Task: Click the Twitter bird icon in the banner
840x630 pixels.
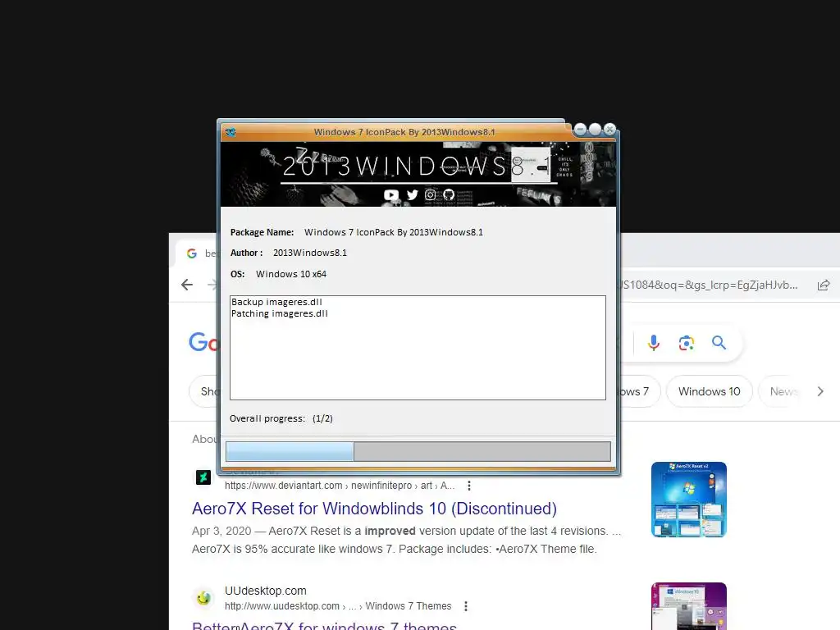Action: [412, 195]
